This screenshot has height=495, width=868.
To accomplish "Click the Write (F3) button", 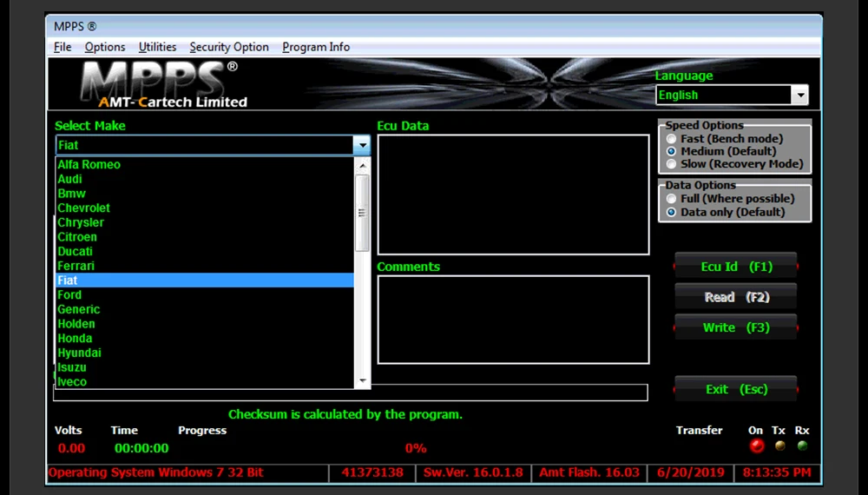I will [736, 327].
